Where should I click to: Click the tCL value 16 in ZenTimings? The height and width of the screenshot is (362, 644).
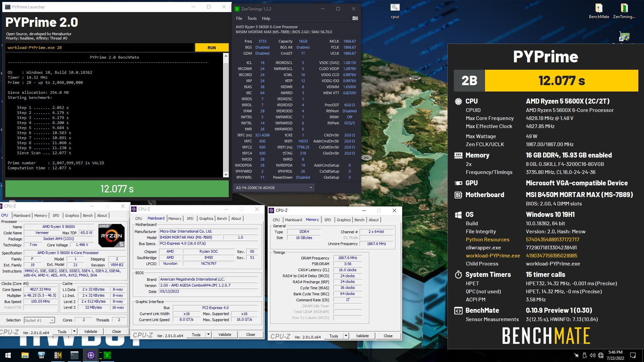click(262, 63)
